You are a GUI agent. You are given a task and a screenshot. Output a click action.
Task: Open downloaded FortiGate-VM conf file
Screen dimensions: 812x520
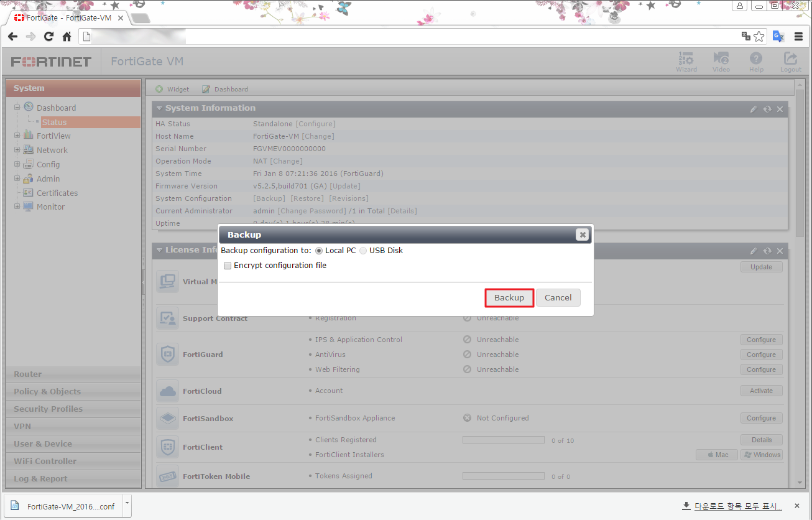pyautogui.click(x=63, y=506)
